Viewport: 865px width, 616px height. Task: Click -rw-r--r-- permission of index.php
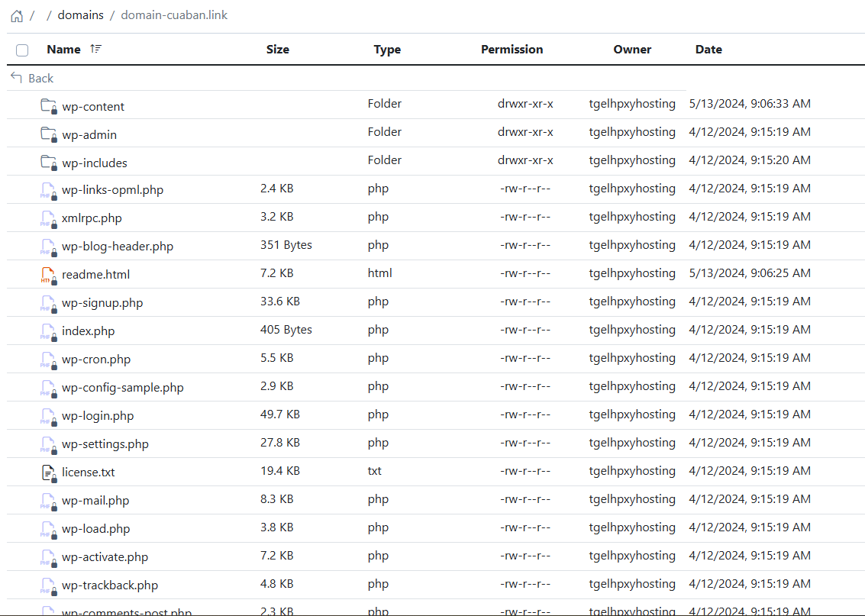point(525,330)
